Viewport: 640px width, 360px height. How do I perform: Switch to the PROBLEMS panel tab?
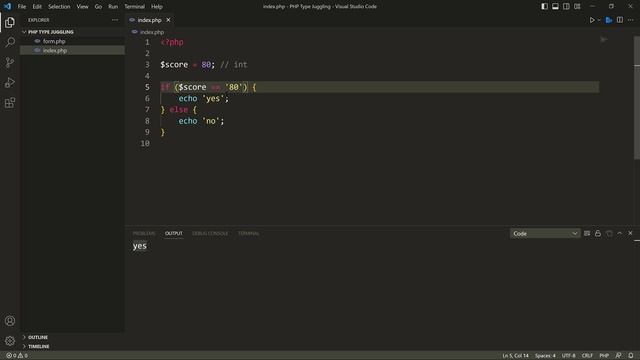point(144,233)
